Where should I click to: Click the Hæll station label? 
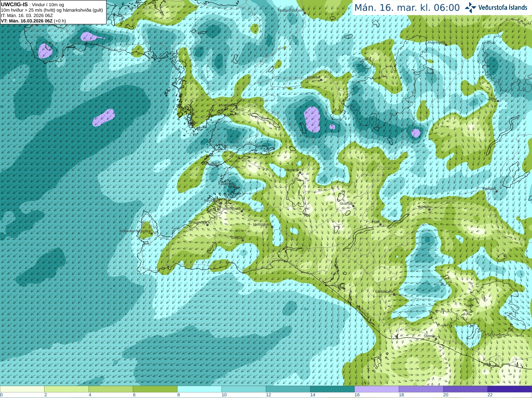coord(375,222)
